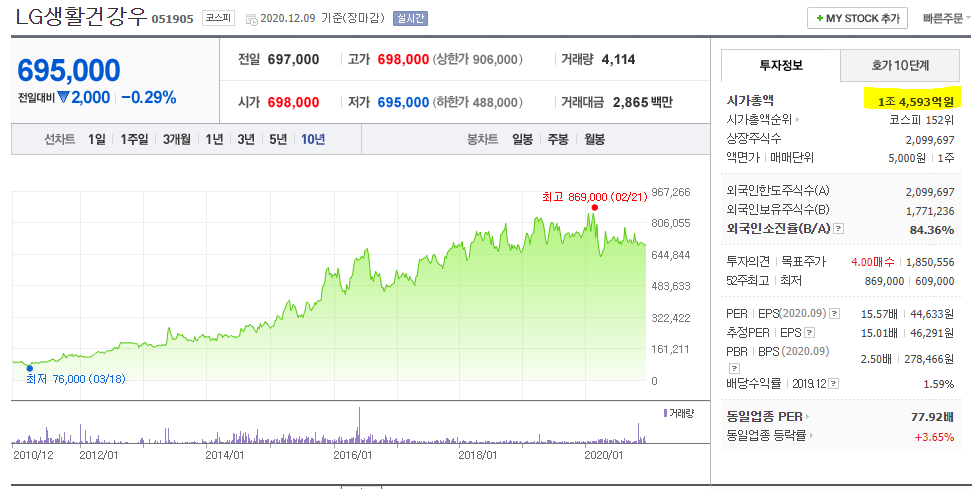Screen dimensions: 972x489
Task: Open help icon next to 배당수익률 2019.12
Action: [834, 384]
